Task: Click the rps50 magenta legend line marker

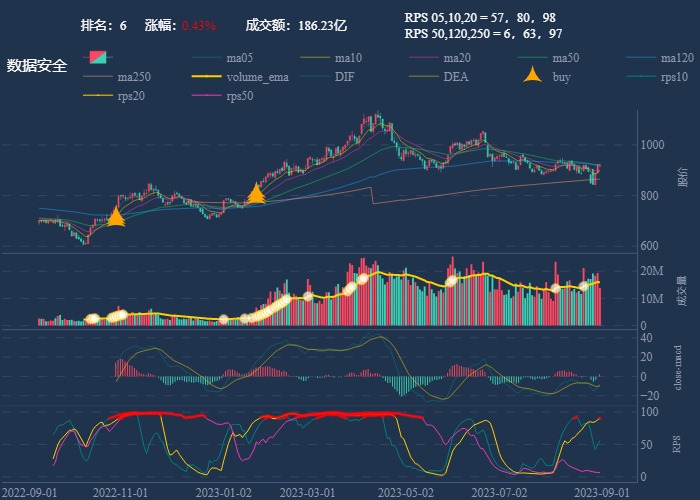Action: 208,96
